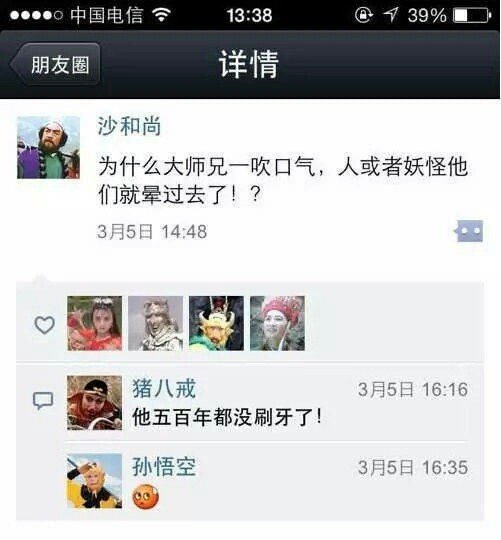Screen dimensions: 501x540
Task: Tap the battery indicator in status bar
Action: [x=472, y=15]
